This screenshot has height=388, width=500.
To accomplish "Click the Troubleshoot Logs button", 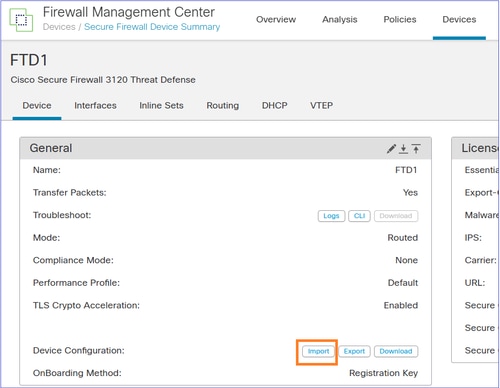I will coord(331,216).
